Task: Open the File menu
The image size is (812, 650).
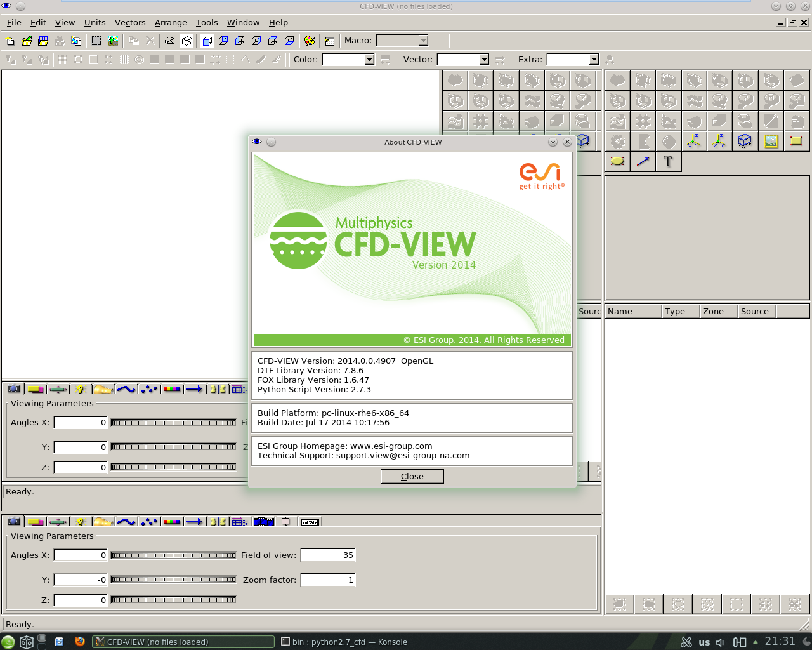Action: [14, 22]
